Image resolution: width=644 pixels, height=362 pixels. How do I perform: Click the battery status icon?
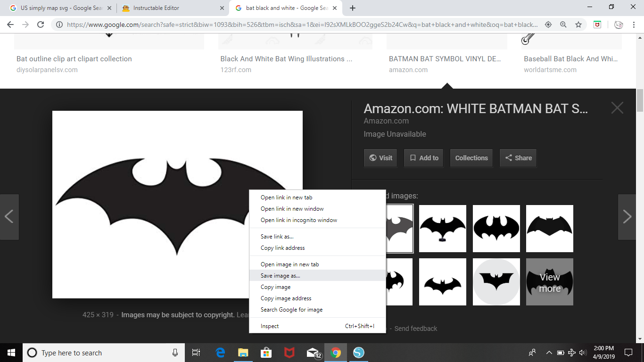point(561,353)
